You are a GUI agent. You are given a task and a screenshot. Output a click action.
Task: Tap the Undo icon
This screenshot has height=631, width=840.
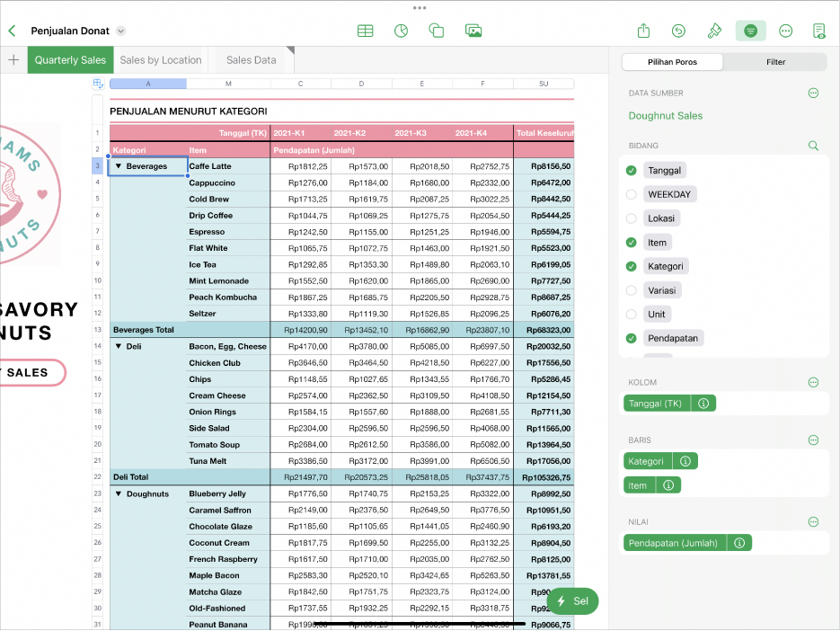tap(678, 31)
